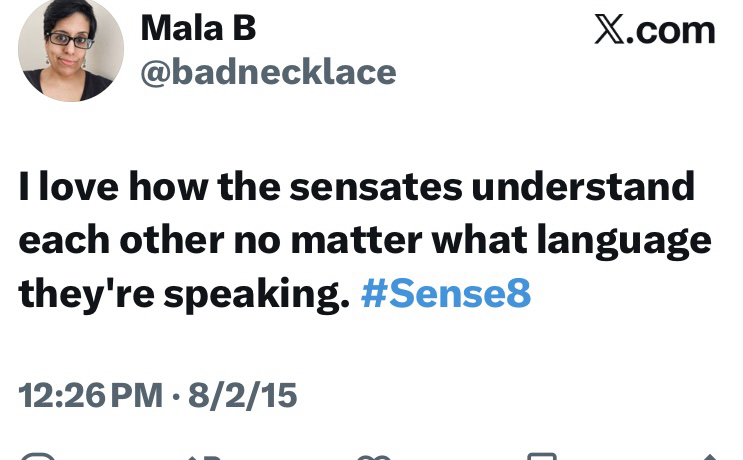Click the X.com logo
The image size is (743, 460).
(x=655, y=30)
